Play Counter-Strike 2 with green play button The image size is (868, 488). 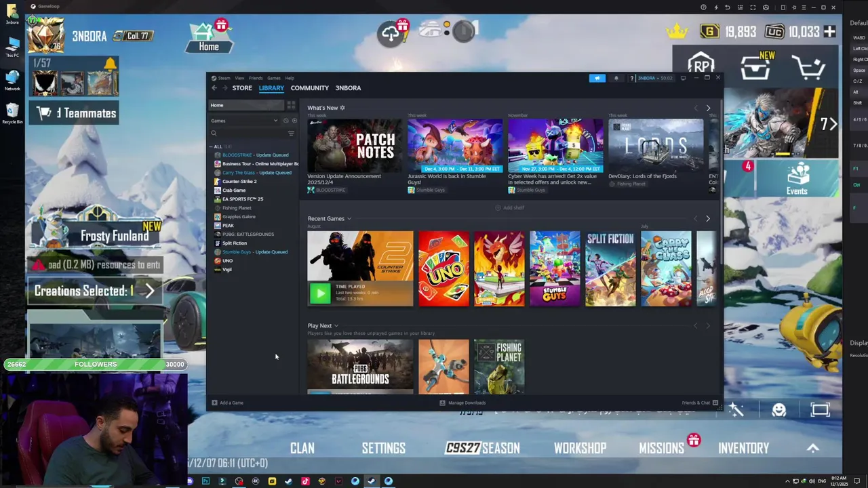click(319, 293)
